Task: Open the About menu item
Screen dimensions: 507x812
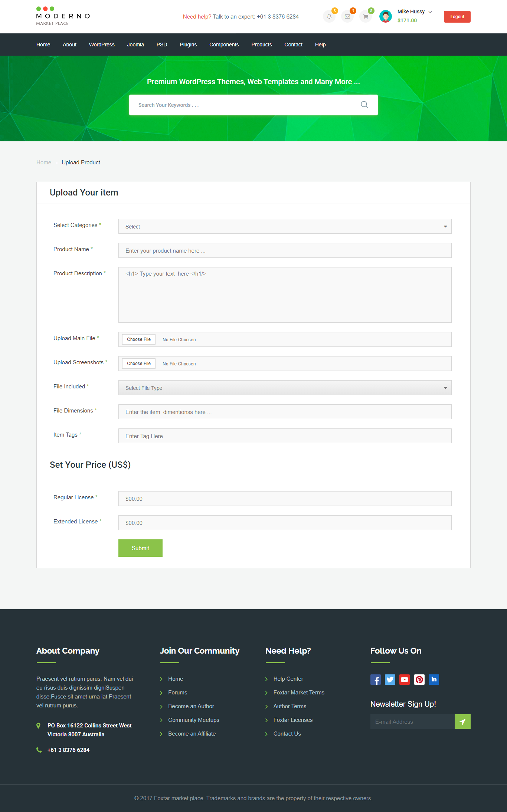Action: click(69, 45)
